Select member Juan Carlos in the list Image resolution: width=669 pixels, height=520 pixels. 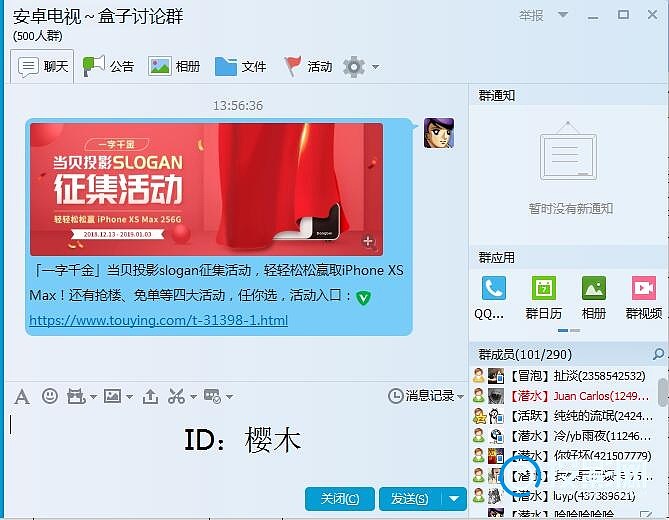pyautogui.click(x=565, y=396)
